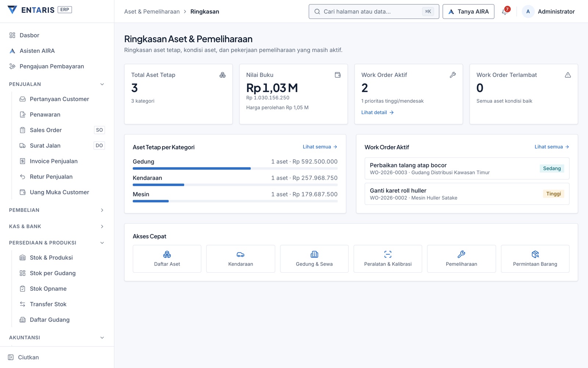588x368 pixels.
Task: Open Surat Jalan menu item
Action: pyautogui.click(x=62, y=146)
